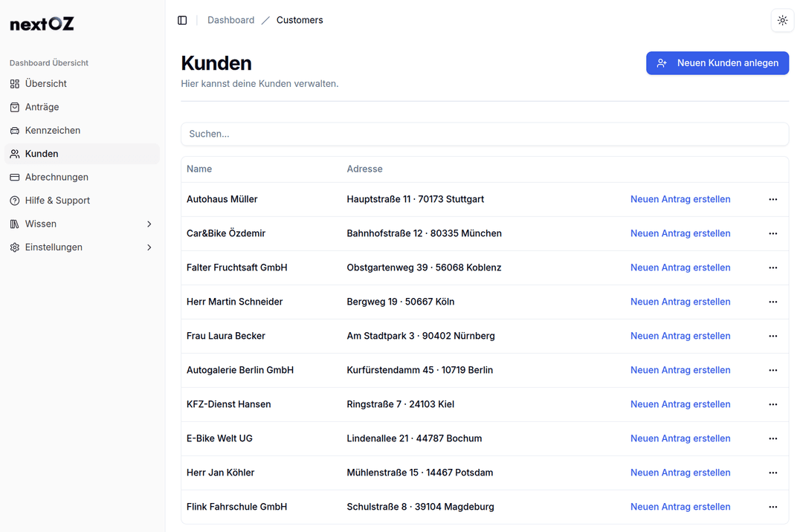Click the Wissen book icon
The image size is (803, 532).
pyautogui.click(x=15, y=224)
